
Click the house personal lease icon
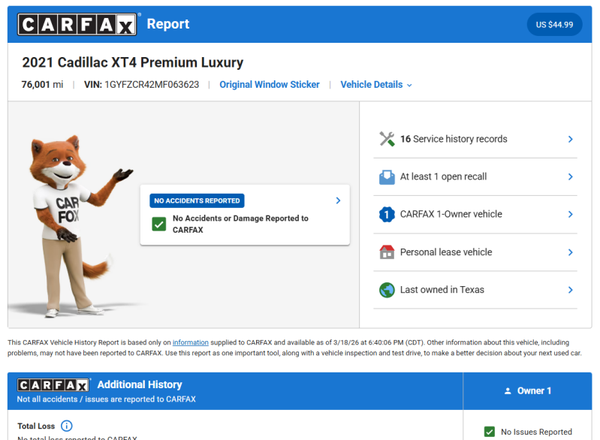coord(387,252)
